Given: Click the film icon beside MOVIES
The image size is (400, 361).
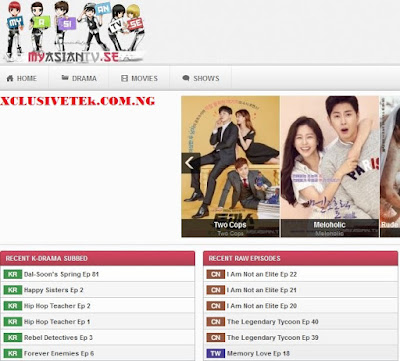Looking at the screenshot, I should pos(124,78).
